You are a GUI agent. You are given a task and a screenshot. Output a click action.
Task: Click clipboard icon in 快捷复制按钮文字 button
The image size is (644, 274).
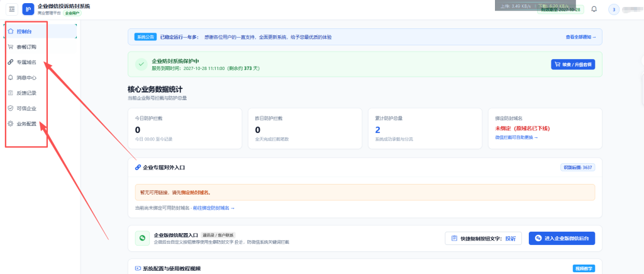pyautogui.click(x=454, y=238)
